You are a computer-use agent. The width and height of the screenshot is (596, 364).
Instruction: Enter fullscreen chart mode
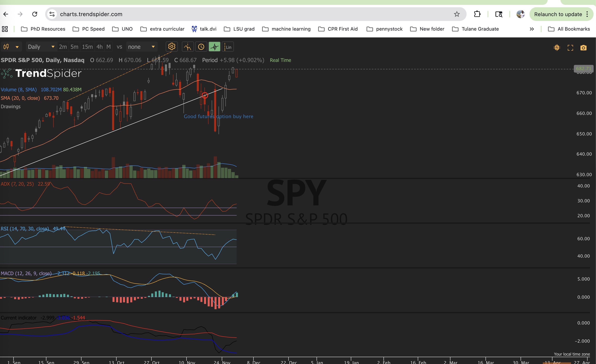(570, 48)
